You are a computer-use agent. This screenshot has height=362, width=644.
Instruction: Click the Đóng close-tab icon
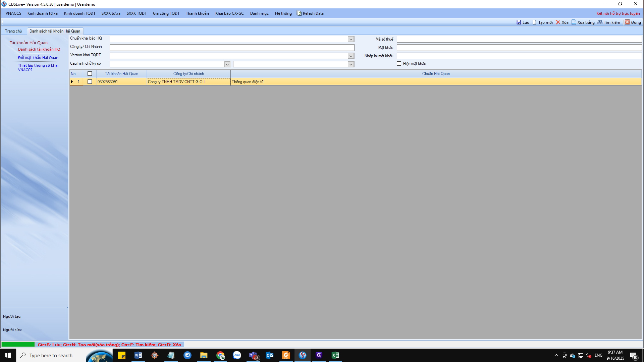[x=627, y=22]
